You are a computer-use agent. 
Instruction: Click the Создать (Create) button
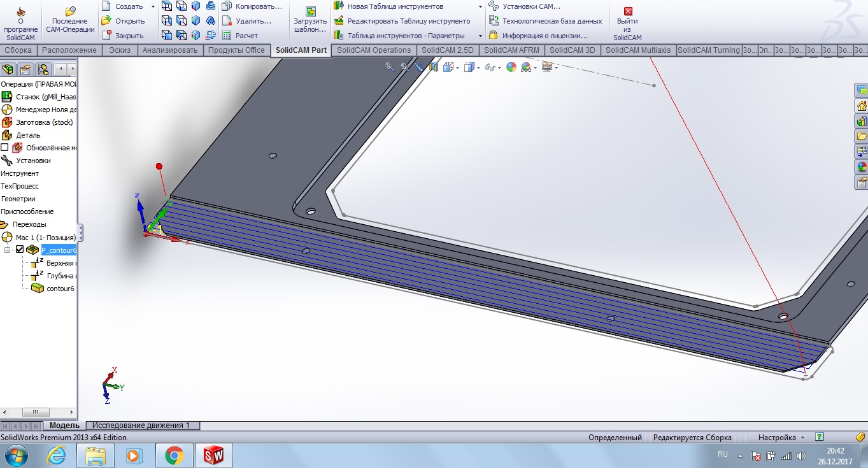click(x=124, y=6)
